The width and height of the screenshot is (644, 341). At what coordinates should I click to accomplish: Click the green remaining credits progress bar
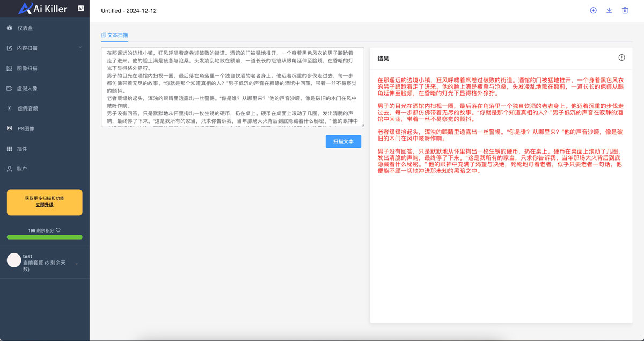point(45,237)
